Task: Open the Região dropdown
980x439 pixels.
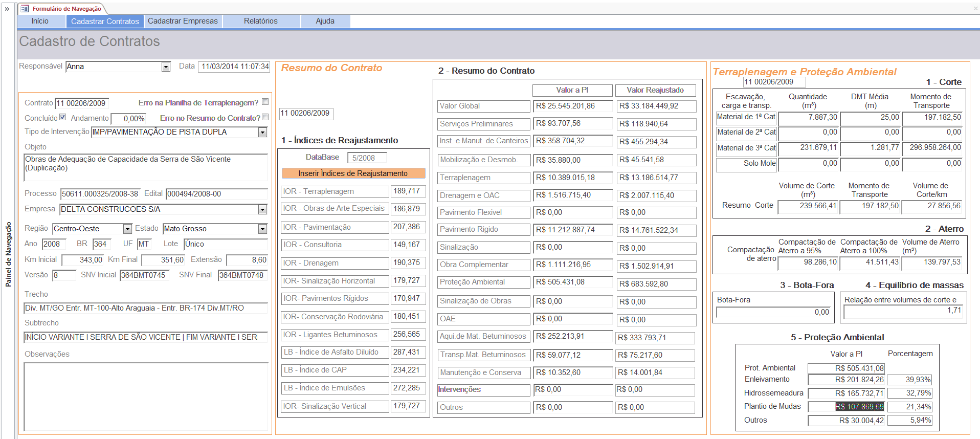Action: [x=127, y=229]
